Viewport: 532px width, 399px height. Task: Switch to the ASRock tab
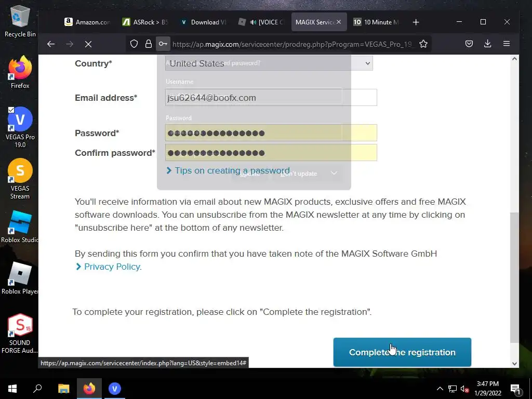(x=145, y=22)
